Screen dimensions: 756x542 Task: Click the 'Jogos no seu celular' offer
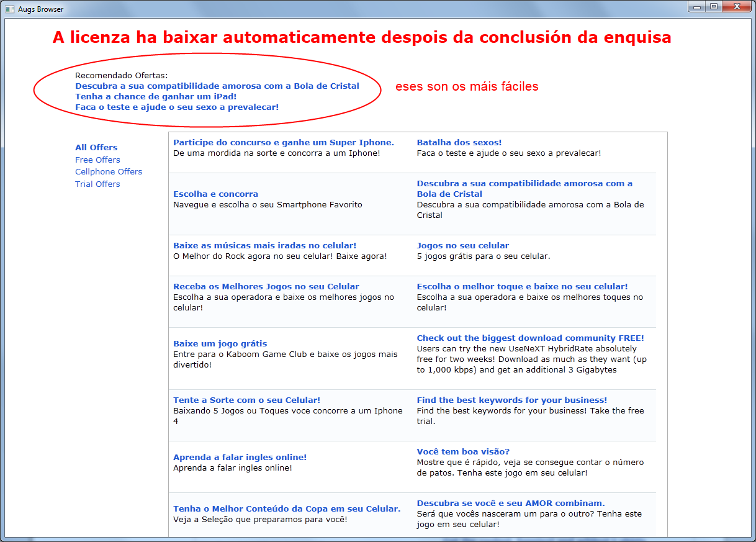click(464, 245)
